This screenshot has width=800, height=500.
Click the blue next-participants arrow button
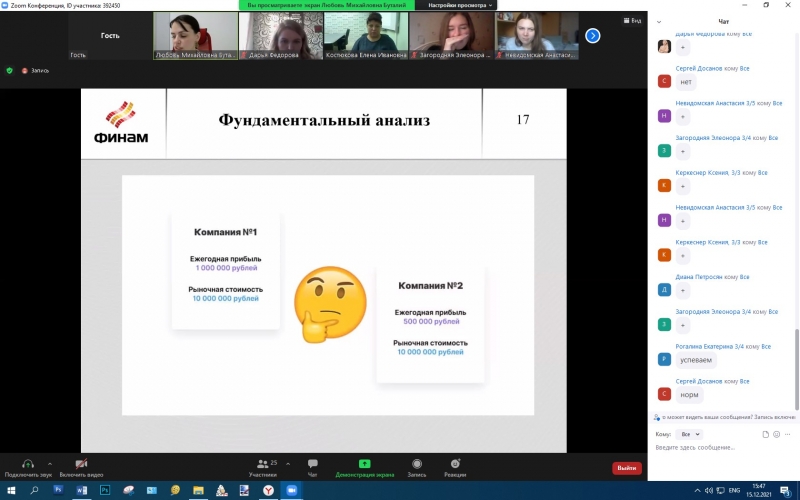[x=592, y=36]
